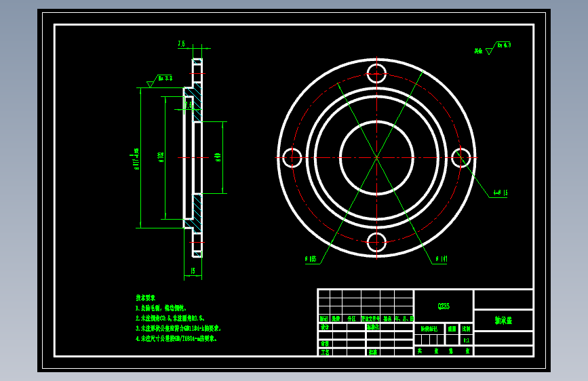Select the top bolt hole circle in front view
588x381 pixels.
coord(376,73)
